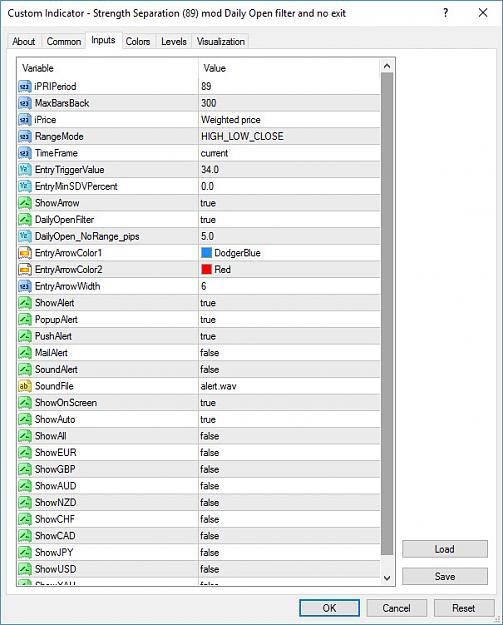Select the integer icon beside EntryArrowWidth
Viewport: 503px width, 625px height.
[25, 286]
